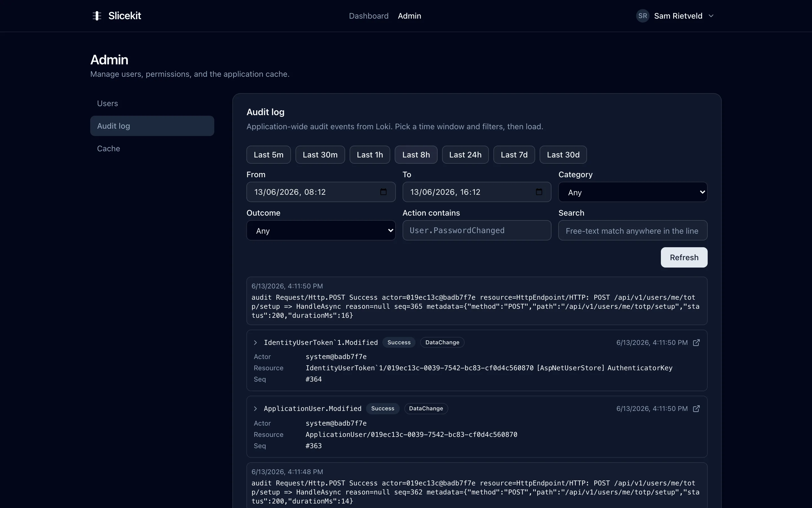Choose the Last 5m time window
Viewport: 812px width, 508px height.
coord(268,155)
